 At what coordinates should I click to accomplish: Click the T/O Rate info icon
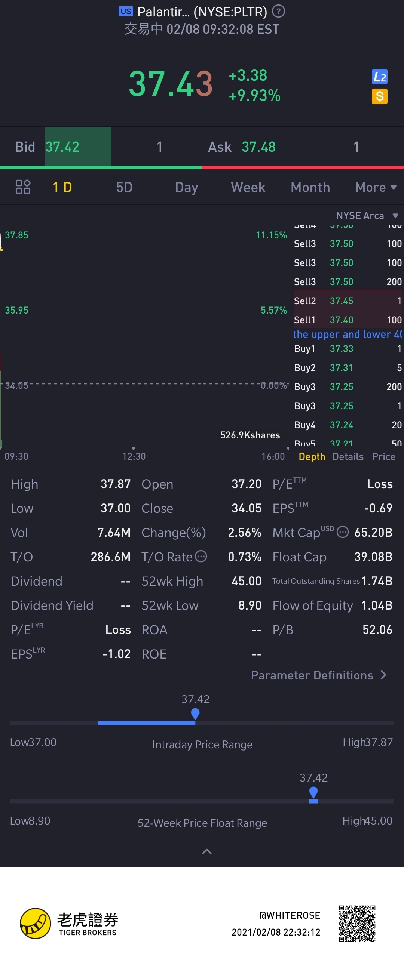(x=201, y=556)
